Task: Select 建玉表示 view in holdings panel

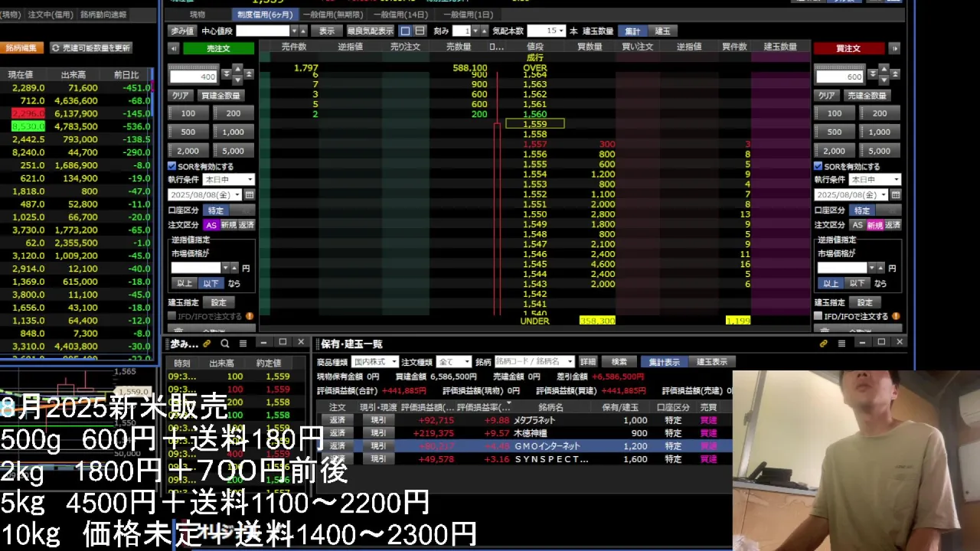Action: (x=712, y=362)
